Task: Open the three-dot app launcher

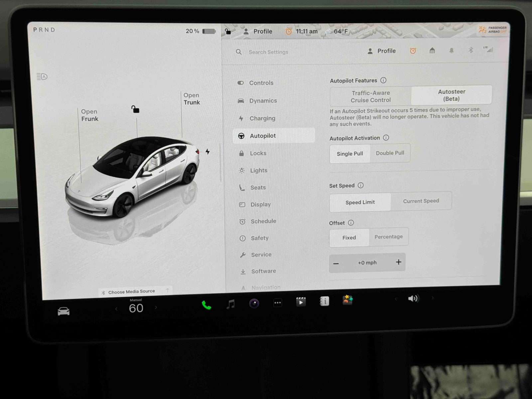Action: click(277, 303)
